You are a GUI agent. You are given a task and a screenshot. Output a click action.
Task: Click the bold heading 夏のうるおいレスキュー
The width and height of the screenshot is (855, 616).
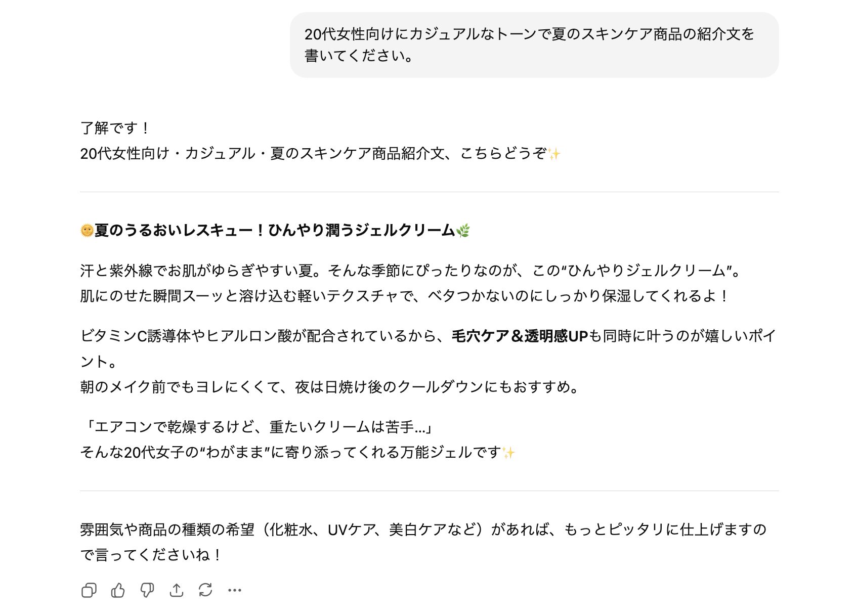275,231
